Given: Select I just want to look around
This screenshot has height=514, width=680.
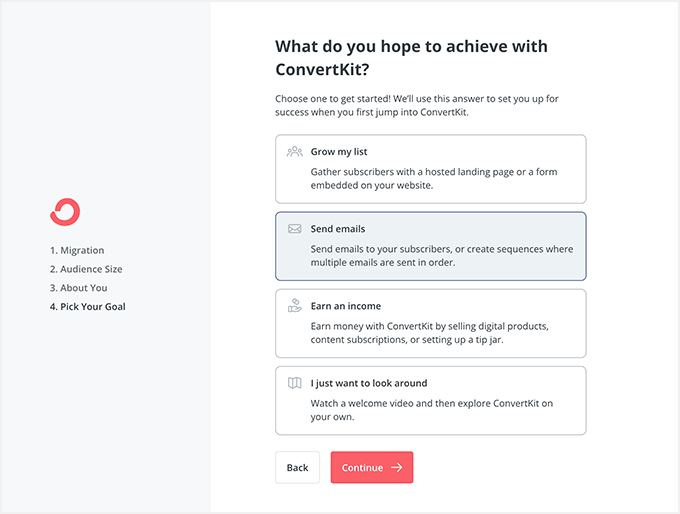Looking at the screenshot, I should pyautogui.click(x=430, y=400).
